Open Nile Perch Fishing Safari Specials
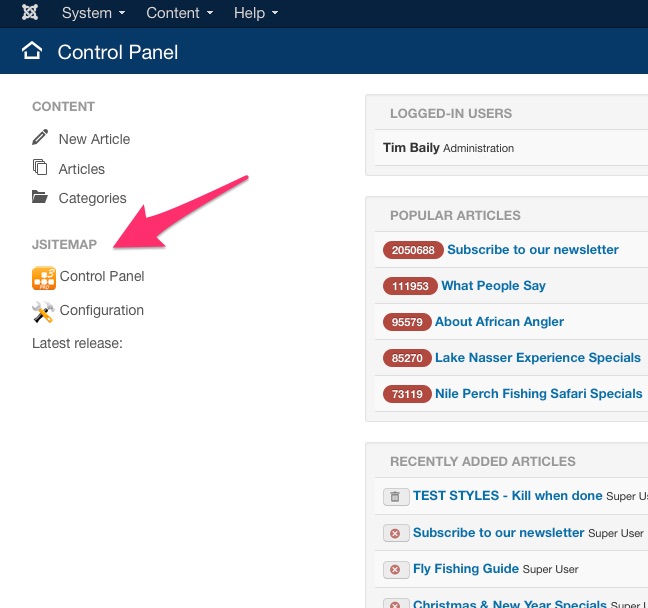This screenshot has width=648, height=608. tap(538, 393)
